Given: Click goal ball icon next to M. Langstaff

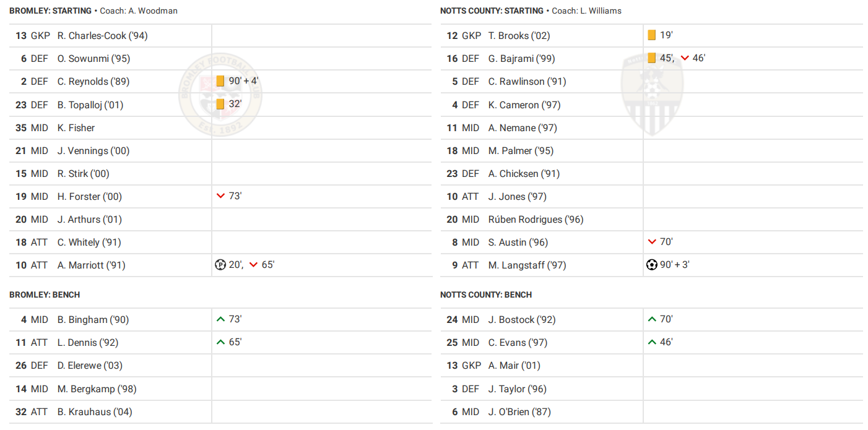Looking at the screenshot, I should coord(651,265).
